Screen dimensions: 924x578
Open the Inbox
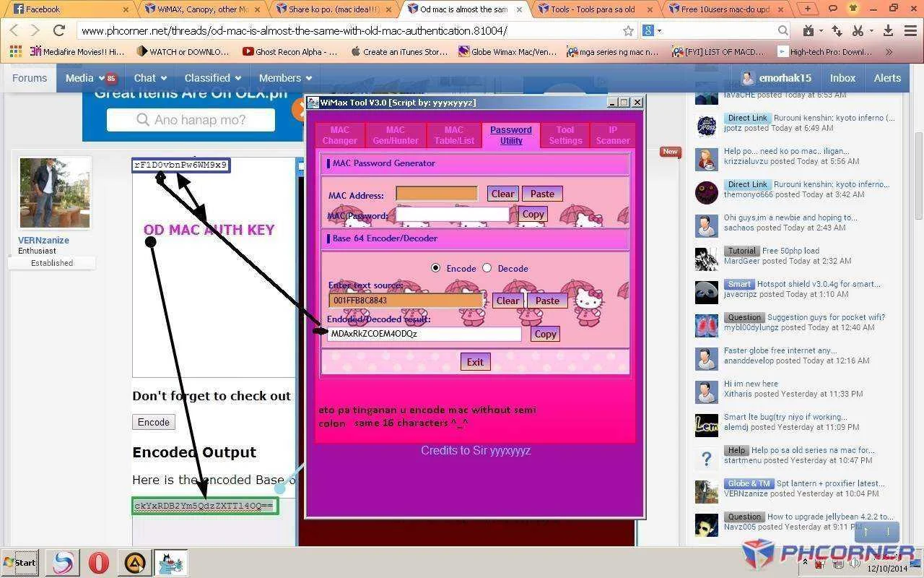[842, 78]
